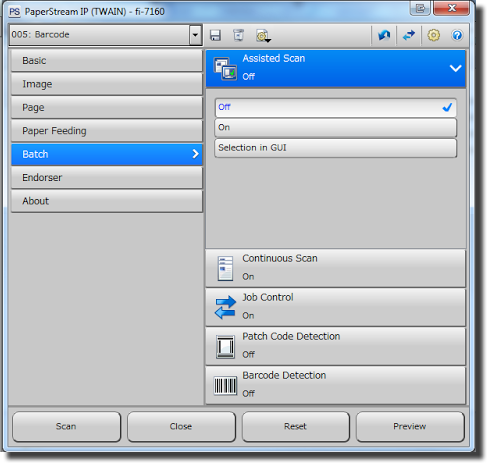The width and height of the screenshot is (496, 472).
Task: Open the Basic settings category
Action: pos(107,61)
